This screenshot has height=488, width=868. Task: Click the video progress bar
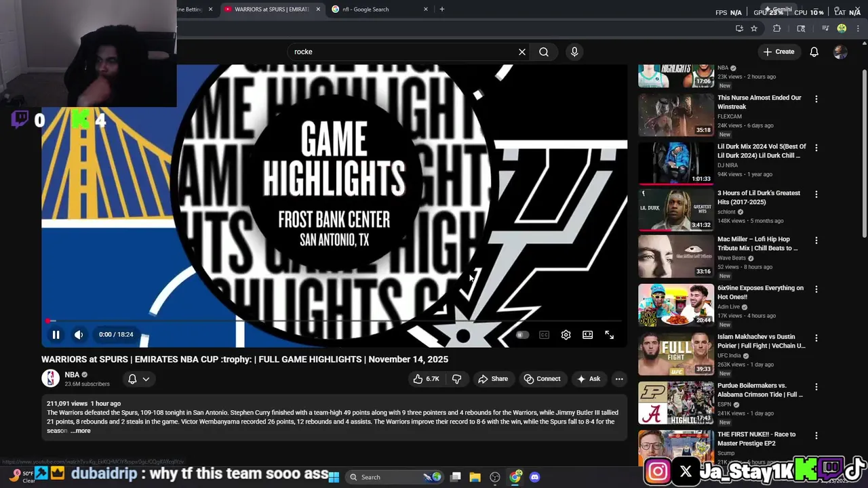pos(334,321)
